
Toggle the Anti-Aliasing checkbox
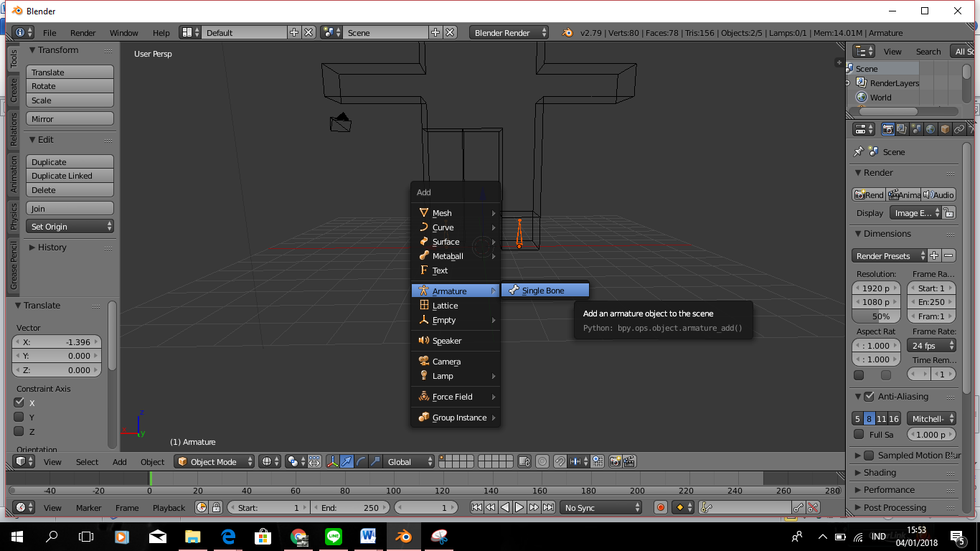click(x=870, y=397)
